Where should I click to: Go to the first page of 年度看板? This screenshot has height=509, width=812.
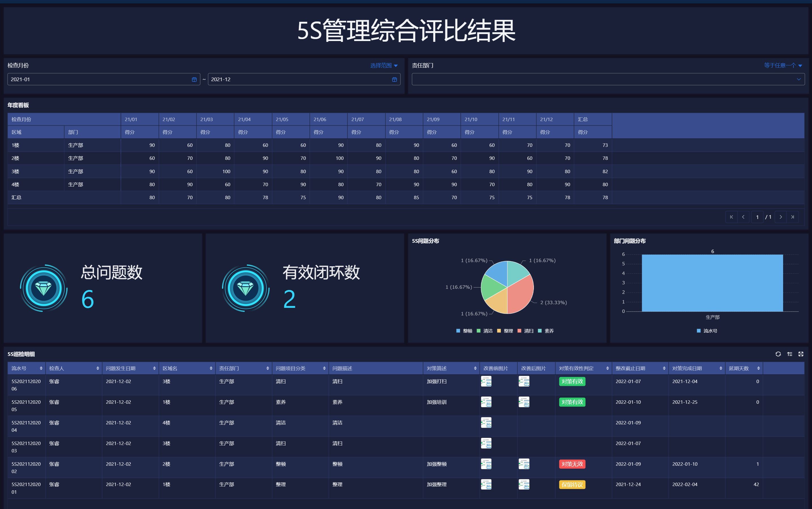coord(731,217)
